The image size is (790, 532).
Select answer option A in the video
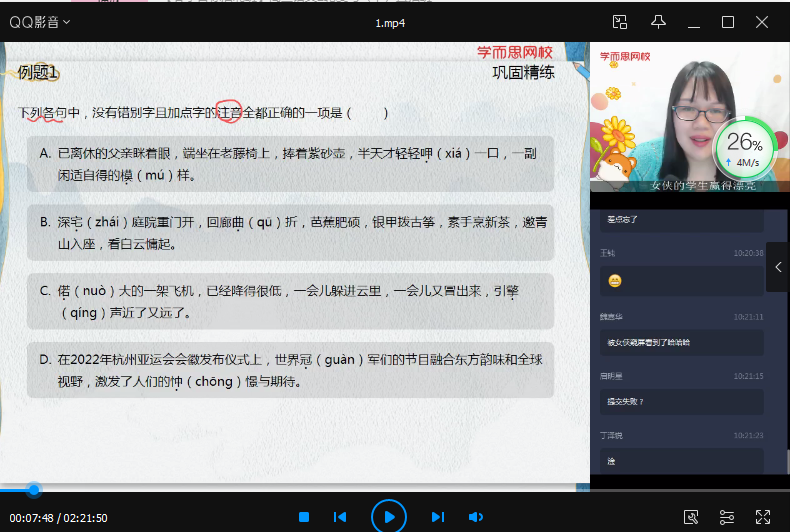point(290,164)
